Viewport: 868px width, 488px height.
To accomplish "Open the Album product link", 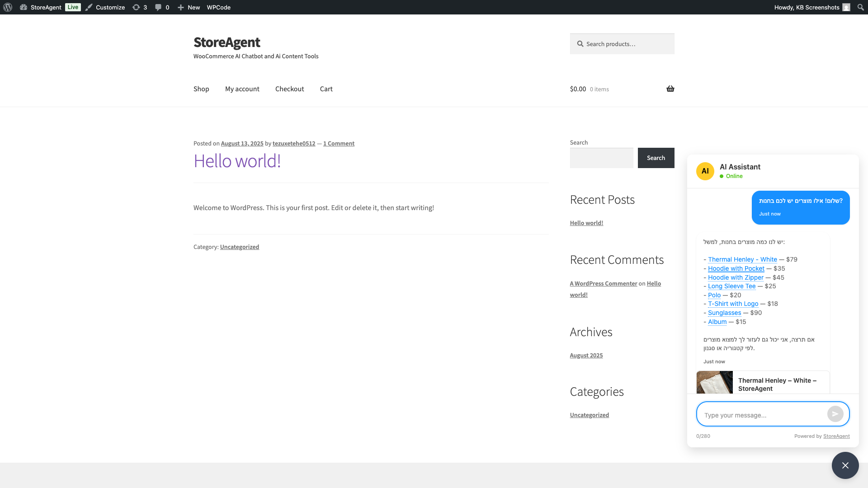I will click(717, 322).
